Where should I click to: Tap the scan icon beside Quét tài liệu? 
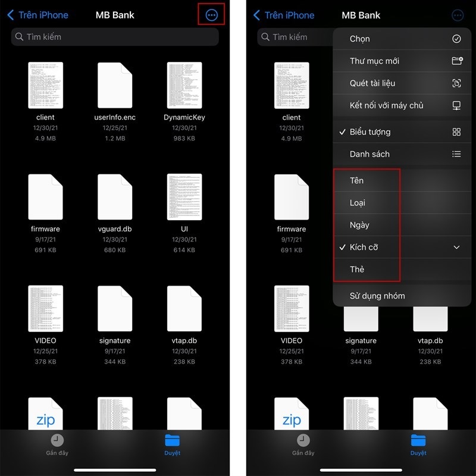456,83
